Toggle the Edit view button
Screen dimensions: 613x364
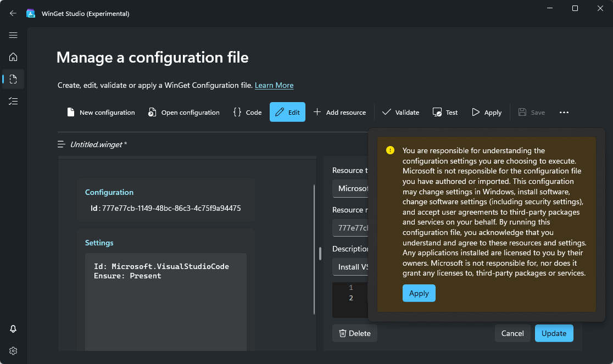tap(287, 112)
